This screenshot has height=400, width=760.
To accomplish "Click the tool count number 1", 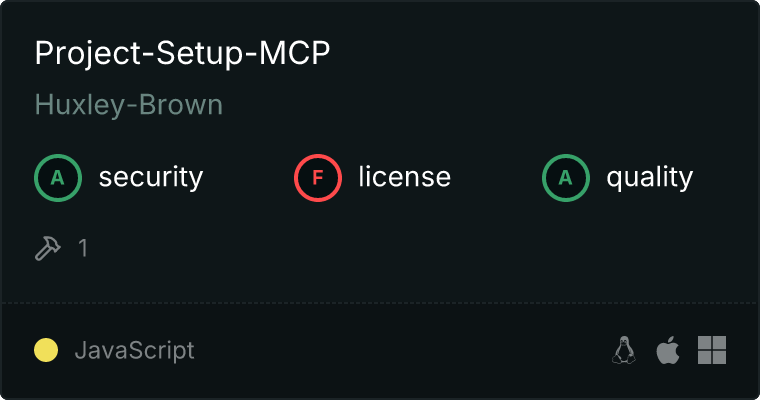I will 83,248.
